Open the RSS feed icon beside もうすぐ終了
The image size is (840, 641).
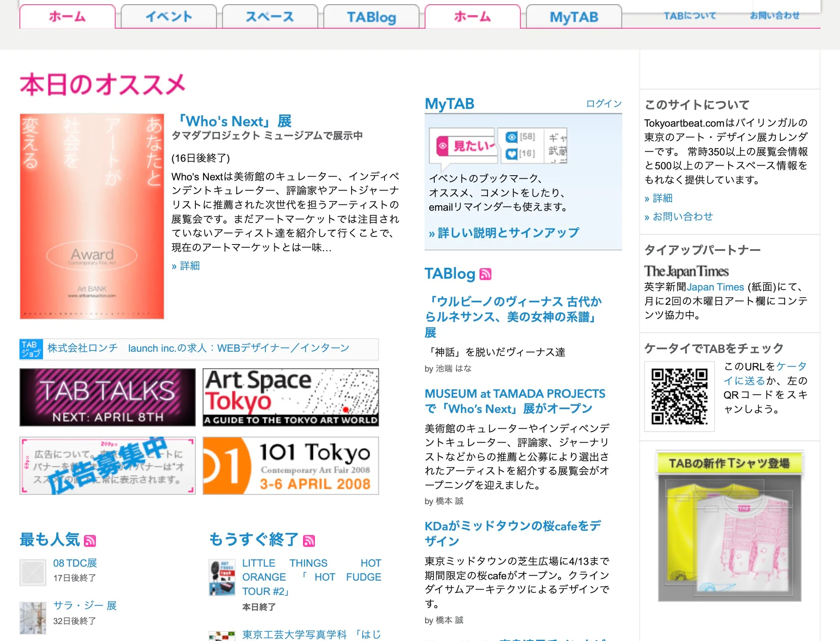[309, 541]
